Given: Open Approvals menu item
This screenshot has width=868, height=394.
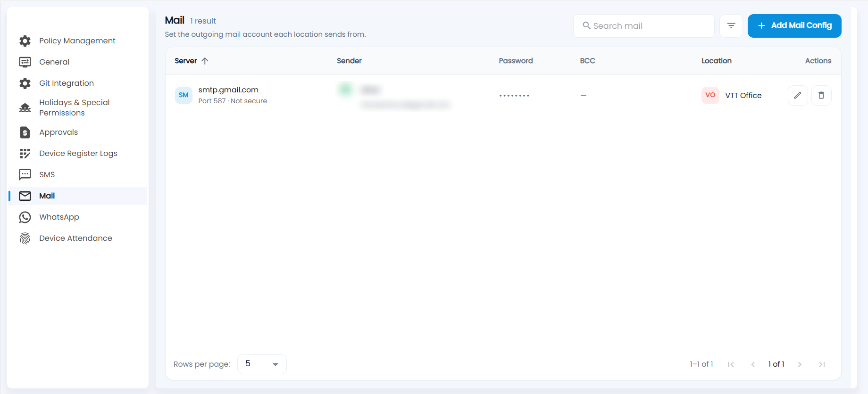Looking at the screenshot, I should [78, 132].
